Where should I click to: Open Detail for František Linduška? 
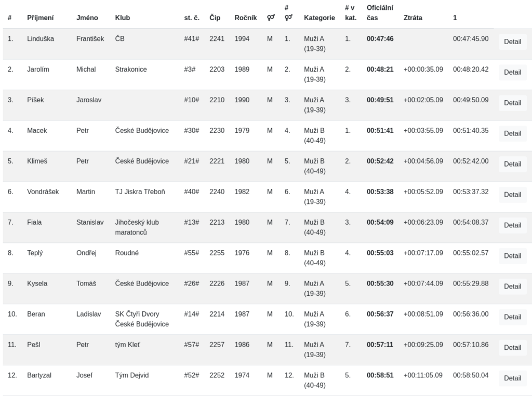512,42
